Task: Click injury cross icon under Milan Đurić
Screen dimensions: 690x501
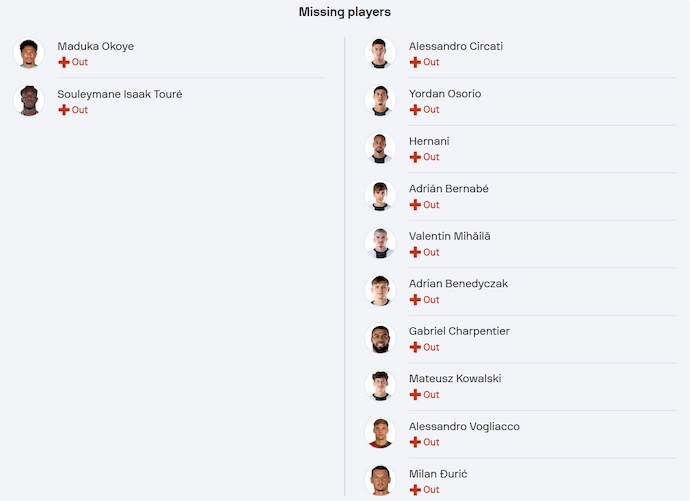Action: (415, 490)
